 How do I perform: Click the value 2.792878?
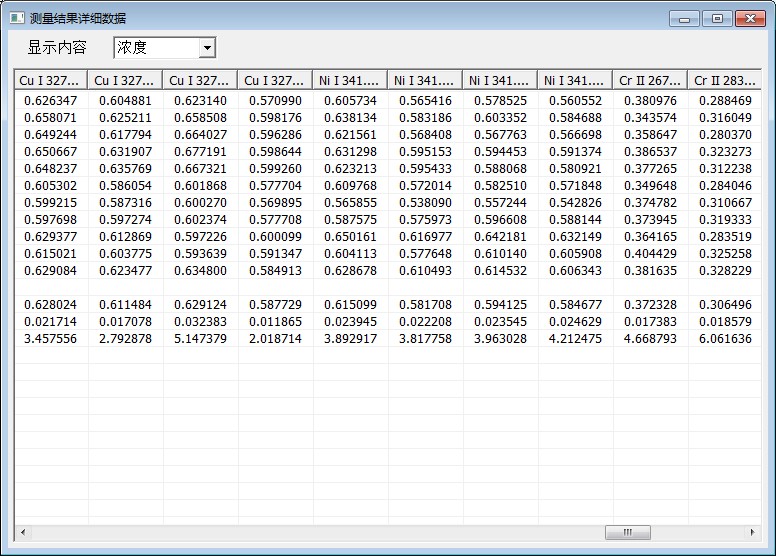[x=125, y=339]
